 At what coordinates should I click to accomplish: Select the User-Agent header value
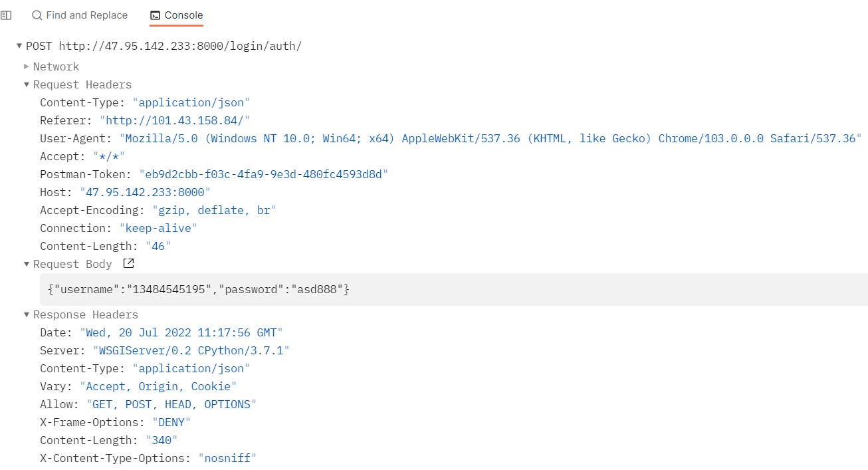click(x=490, y=138)
